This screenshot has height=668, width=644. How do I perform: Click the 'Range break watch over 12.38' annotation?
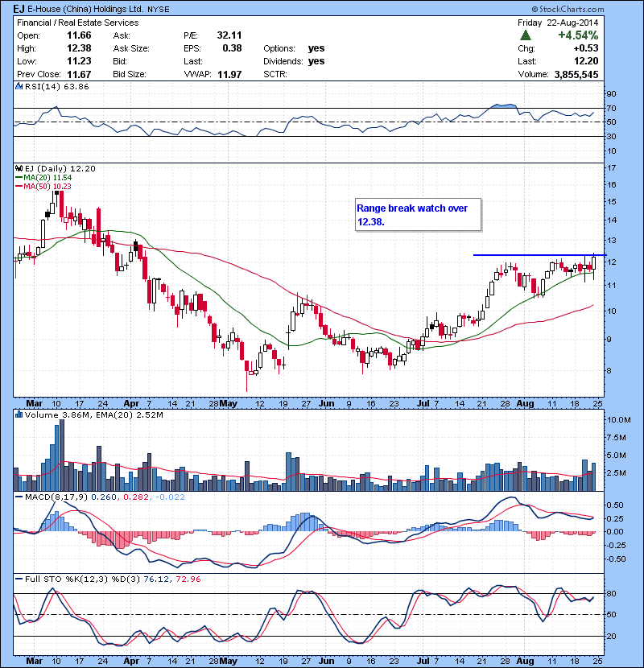pyautogui.click(x=418, y=215)
